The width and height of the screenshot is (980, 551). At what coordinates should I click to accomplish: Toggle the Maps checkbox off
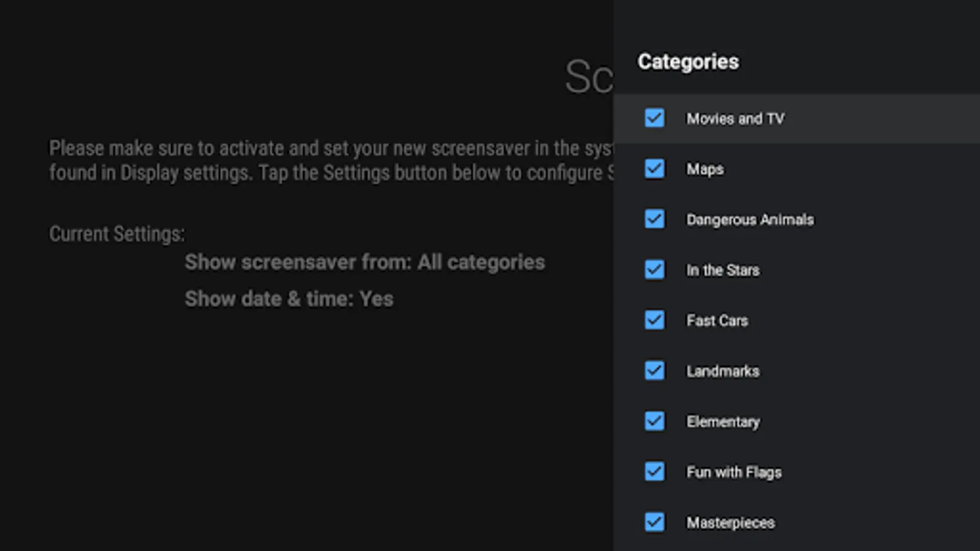pos(654,168)
